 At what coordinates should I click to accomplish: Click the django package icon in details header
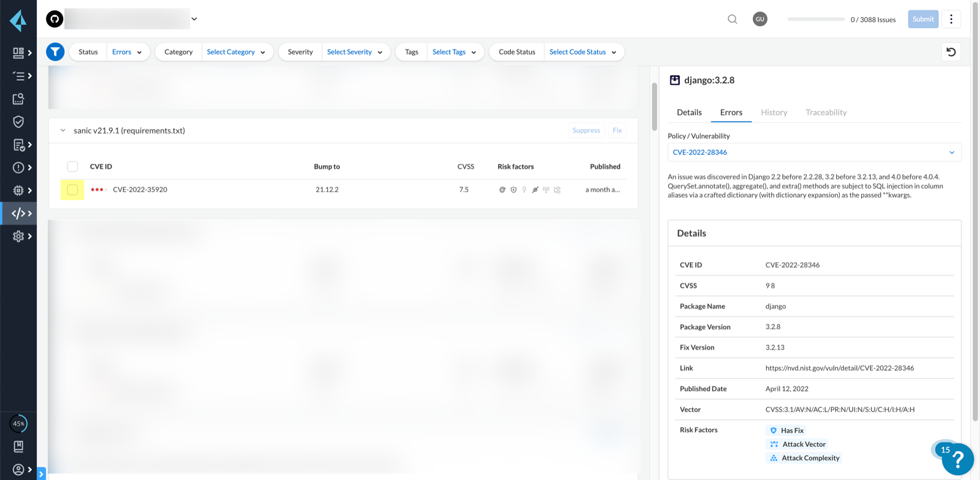(x=674, y=80)
